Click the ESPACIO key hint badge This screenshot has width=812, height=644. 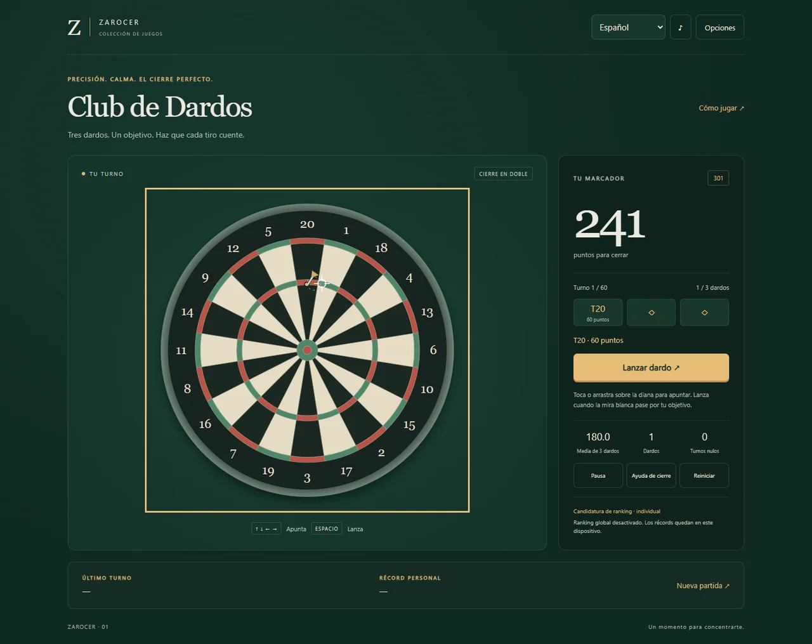pos(327,529)
